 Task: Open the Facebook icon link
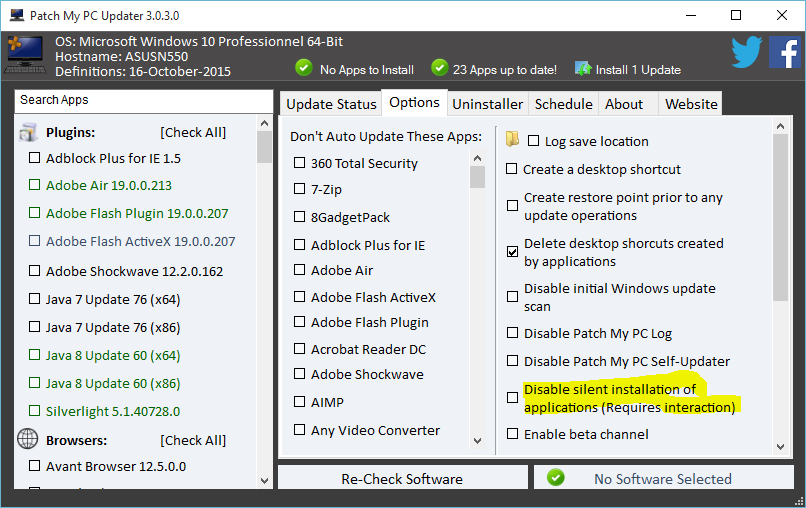click(x=784, y=52)
